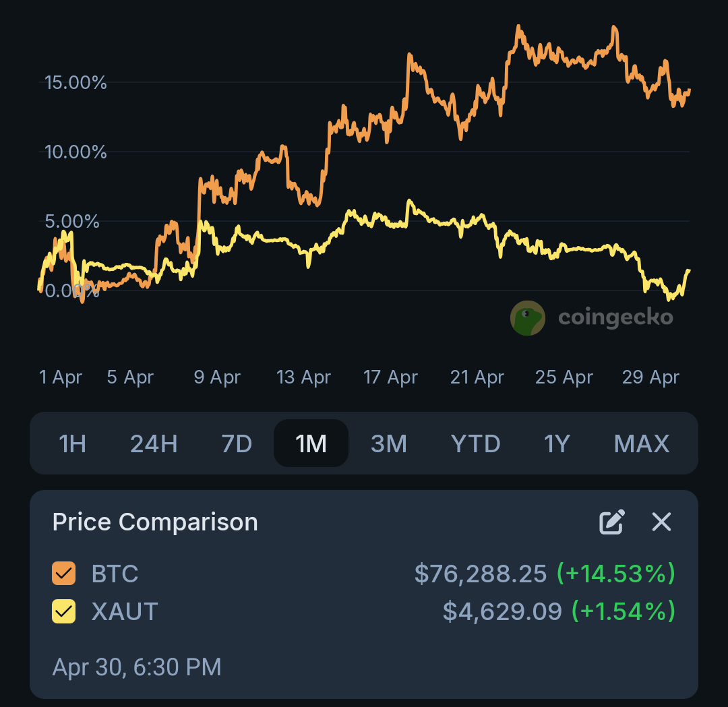Switch to the 24H range
The height and width of the screenshot is (707, 728).
point(154,443)
